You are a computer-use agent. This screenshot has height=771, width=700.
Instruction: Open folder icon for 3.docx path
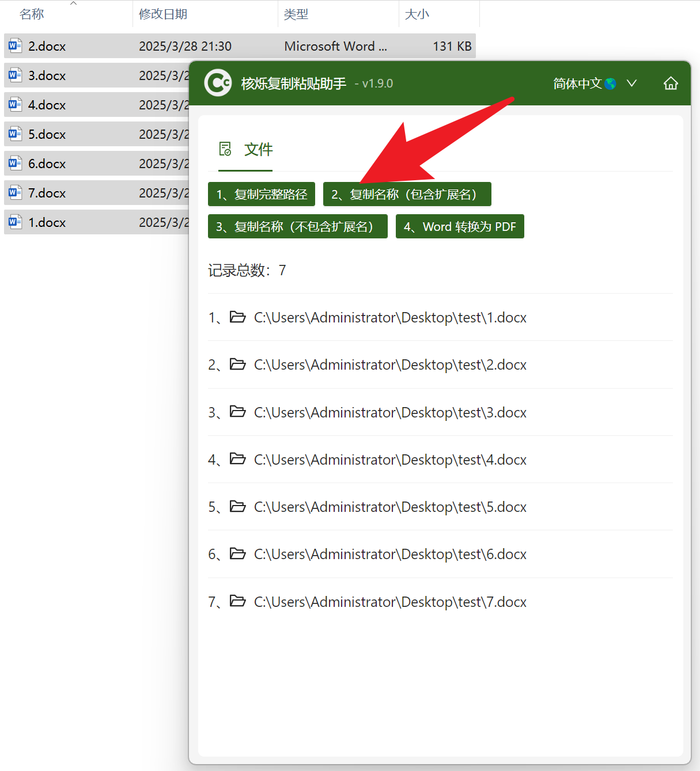pos(237,412)
